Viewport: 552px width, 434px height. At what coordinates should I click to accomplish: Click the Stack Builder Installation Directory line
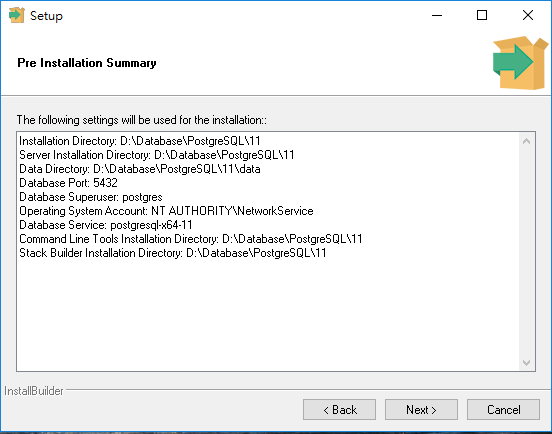173,253
